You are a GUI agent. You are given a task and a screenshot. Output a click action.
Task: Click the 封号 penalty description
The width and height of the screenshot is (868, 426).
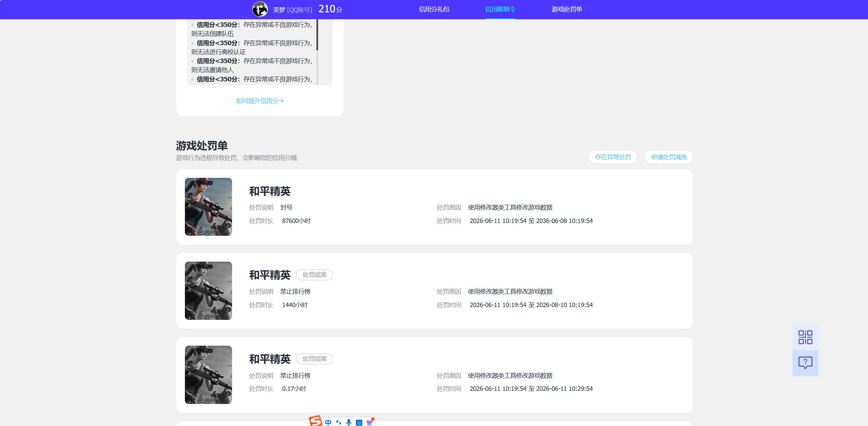pos(286,207)
